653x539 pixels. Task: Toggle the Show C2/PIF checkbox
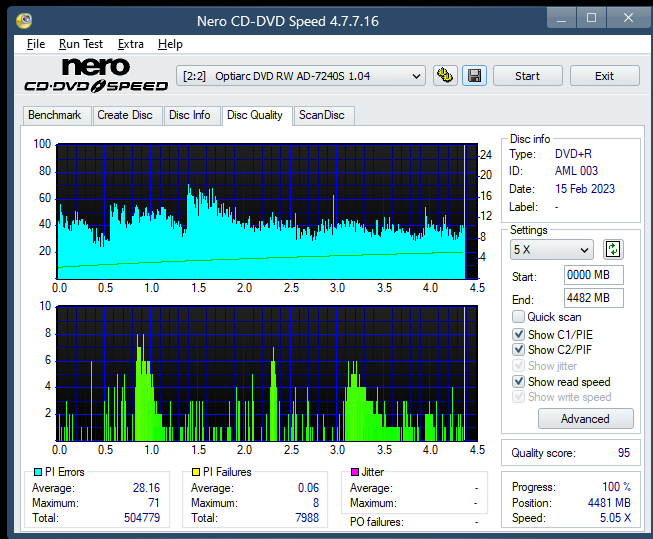(x=518, y=350)
